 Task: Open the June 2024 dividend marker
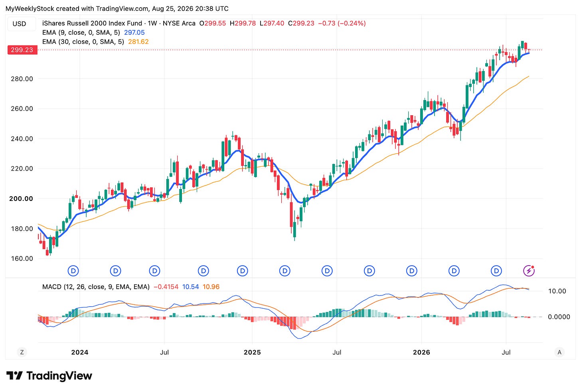click(154, 271)
